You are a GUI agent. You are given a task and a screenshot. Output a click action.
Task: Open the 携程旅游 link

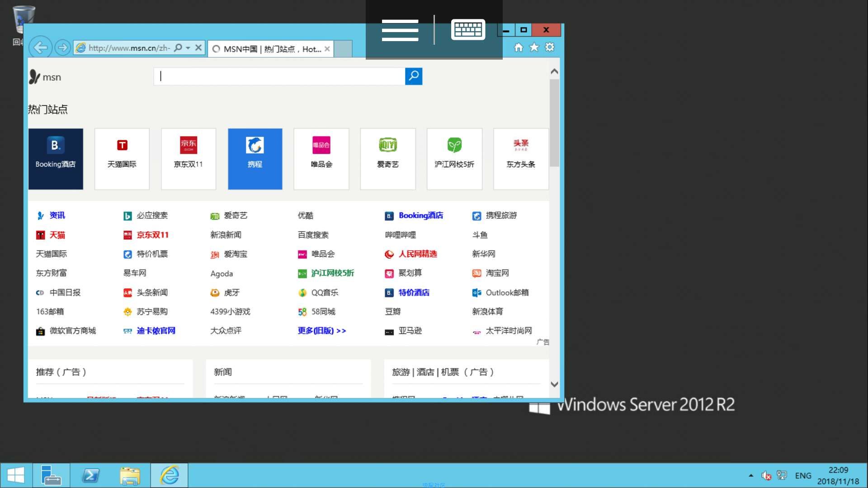(x=501, y=216)
